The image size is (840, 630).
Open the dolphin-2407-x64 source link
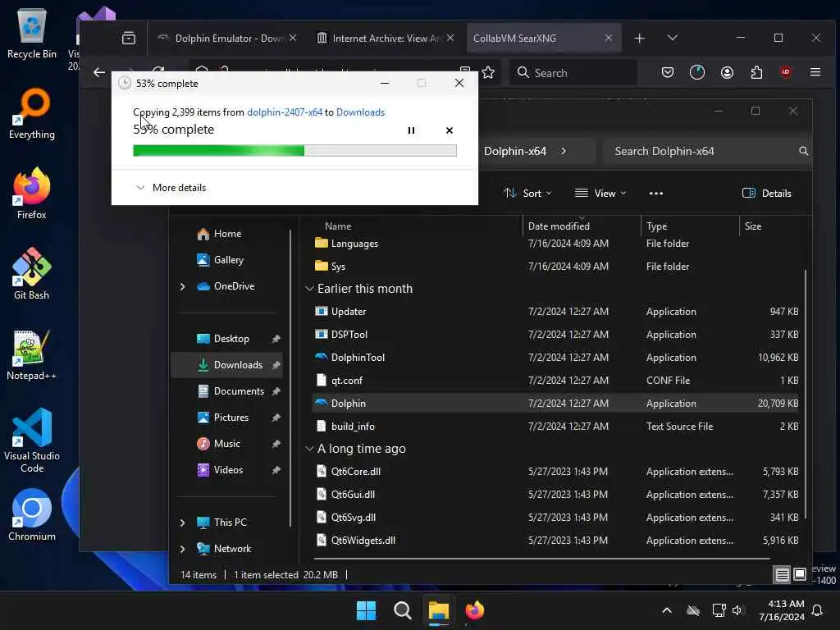pos(285,112)
